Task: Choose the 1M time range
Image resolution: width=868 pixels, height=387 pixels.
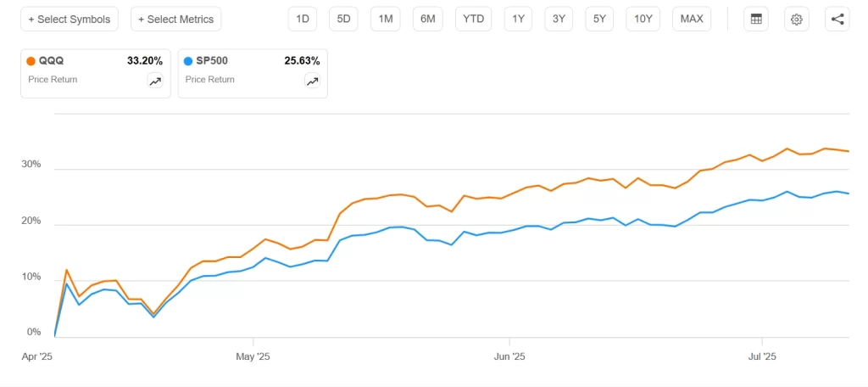Action: (386, 19)
